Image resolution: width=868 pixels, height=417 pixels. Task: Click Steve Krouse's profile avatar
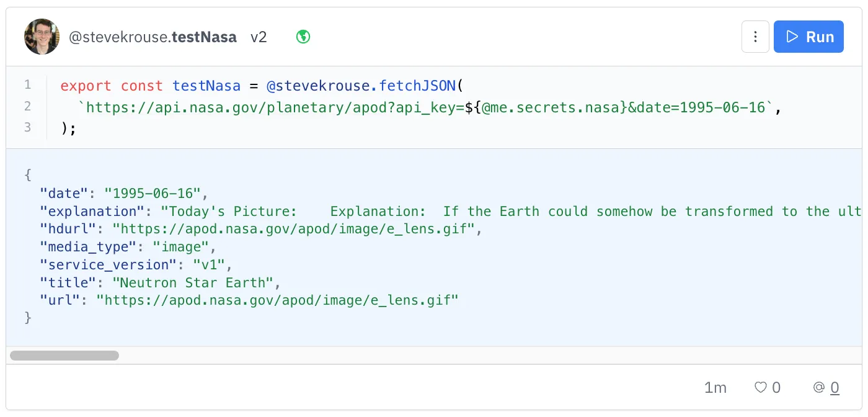42,36
